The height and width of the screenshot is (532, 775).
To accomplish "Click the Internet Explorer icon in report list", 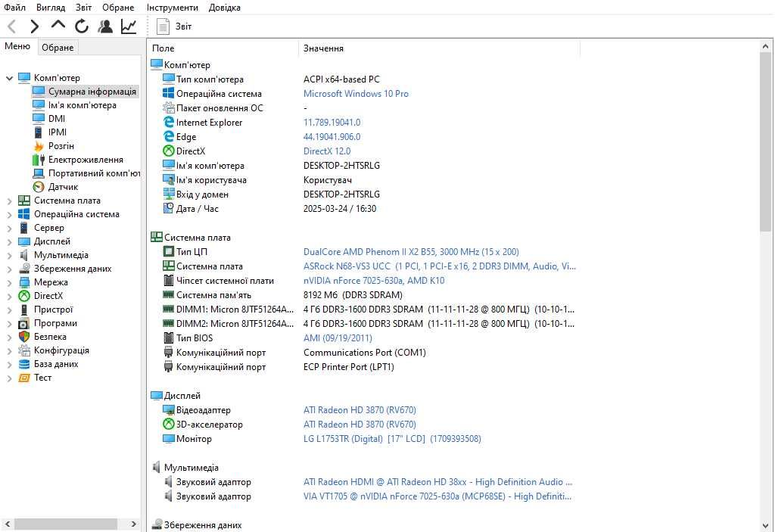I will 169,122.
